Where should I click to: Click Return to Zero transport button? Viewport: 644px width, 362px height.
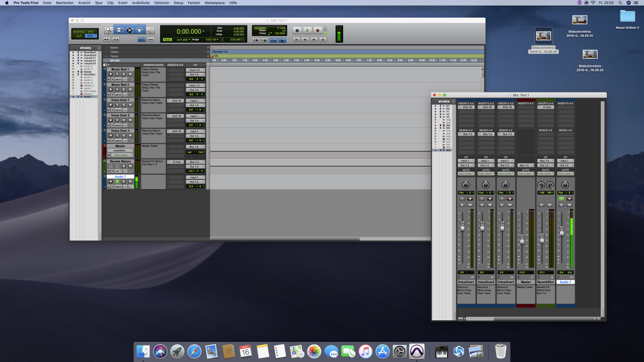pos(296,40)
